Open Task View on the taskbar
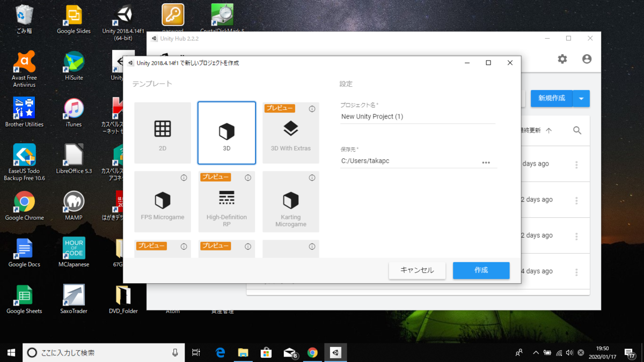This screenshot has height=362, width=644. pyautogui.click(x=196, y=352)
